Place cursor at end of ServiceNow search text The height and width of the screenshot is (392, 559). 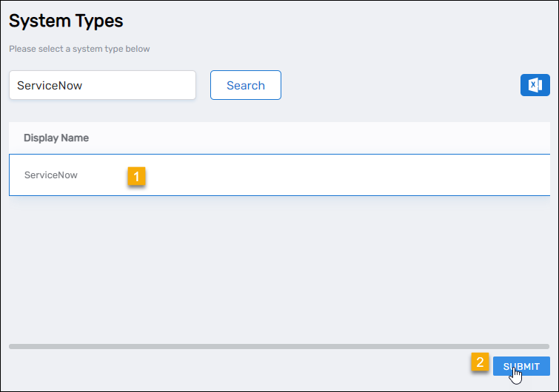[84, 85]
